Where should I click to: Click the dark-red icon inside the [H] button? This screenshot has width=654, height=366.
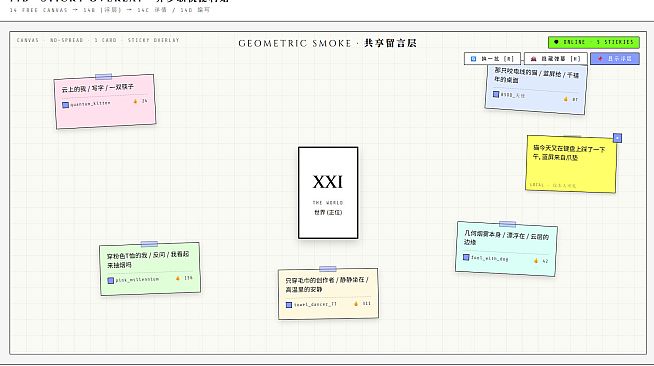[533, 59]
